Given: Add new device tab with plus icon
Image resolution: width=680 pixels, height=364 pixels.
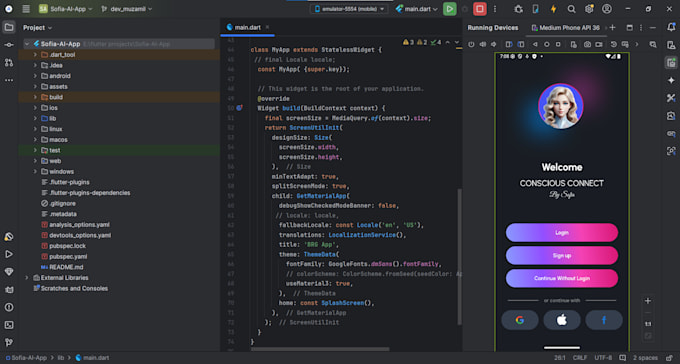Looking at the screenshot, I should point(612,28).
